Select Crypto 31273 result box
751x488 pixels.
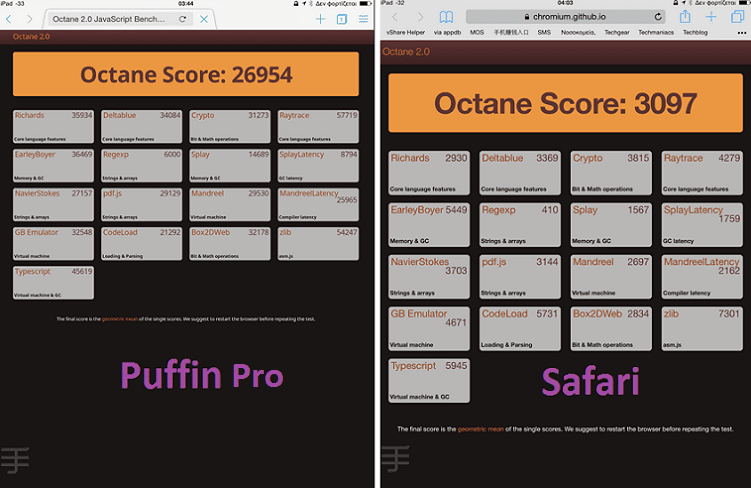tap(229, 126)
